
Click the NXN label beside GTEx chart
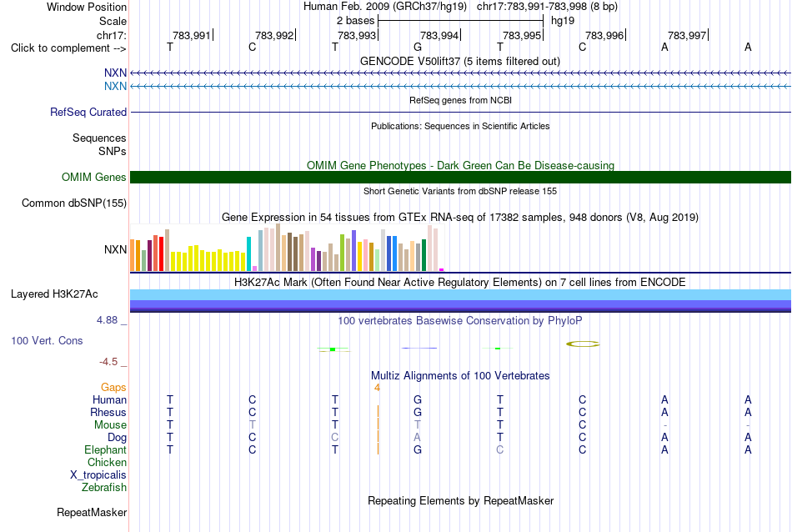115,249
